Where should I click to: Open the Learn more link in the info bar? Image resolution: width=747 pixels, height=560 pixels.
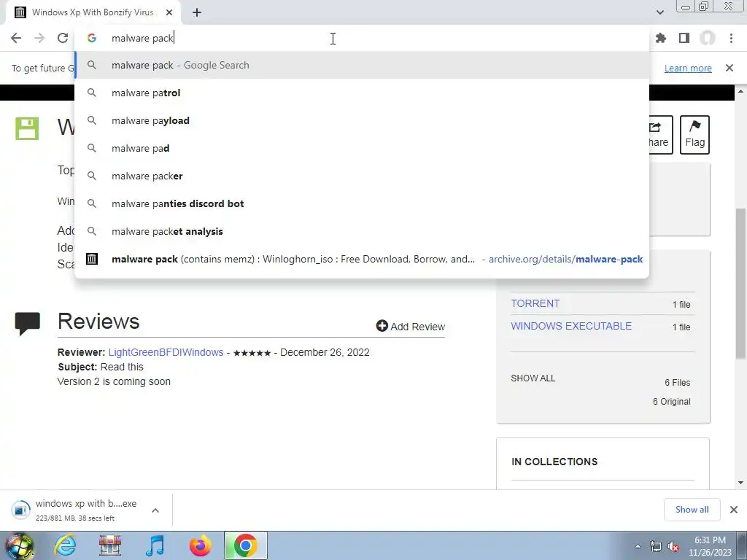pos(688,68)
